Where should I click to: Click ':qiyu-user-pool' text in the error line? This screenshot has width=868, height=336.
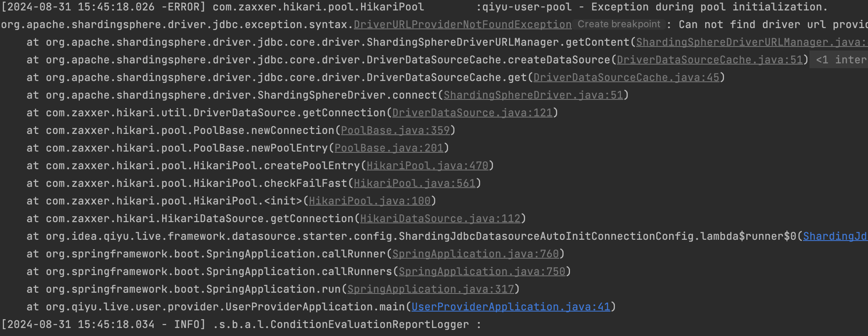point(523,7)
